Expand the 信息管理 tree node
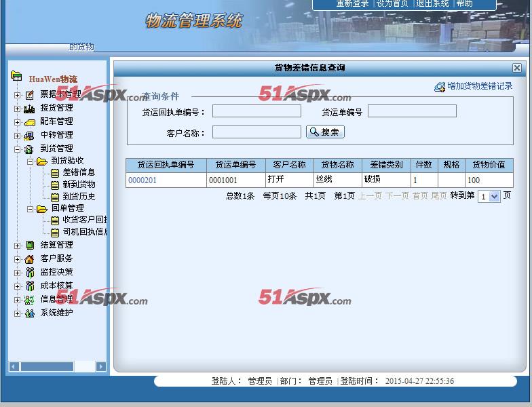532x407 pixels. click(18, 300)
